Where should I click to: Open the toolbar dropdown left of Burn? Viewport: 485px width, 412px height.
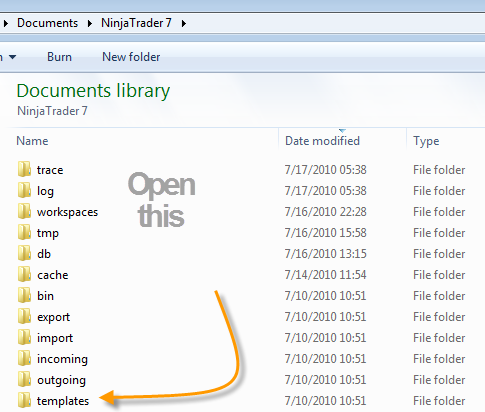tap(12, 57)
